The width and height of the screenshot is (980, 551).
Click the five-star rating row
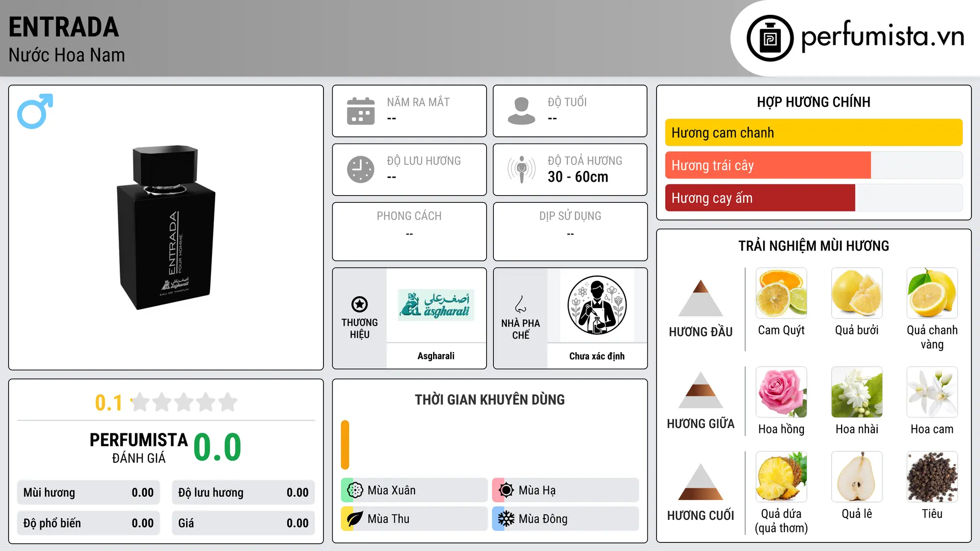coord(184,402)
